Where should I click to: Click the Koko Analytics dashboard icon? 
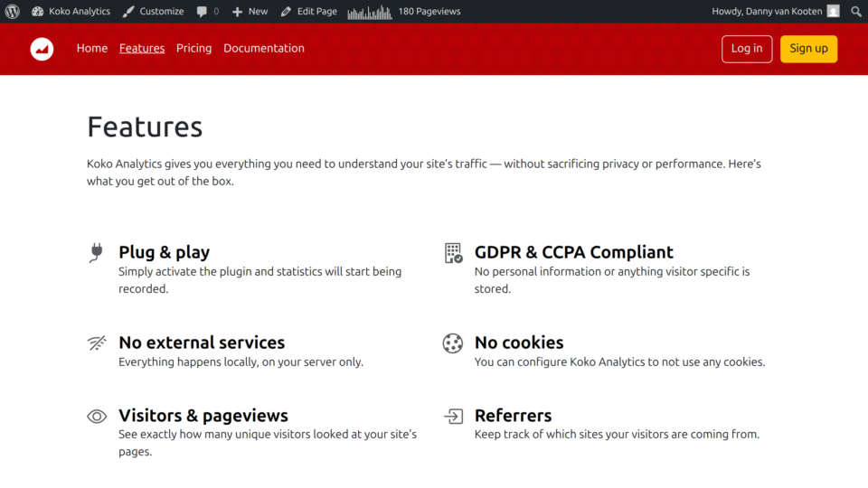coord(37,11)
